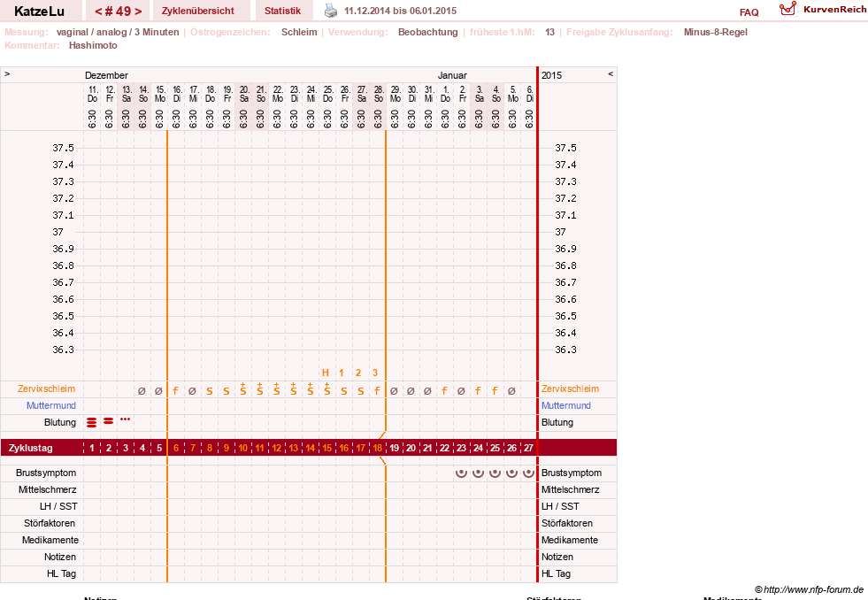The image size is (868, 600).
Task: Click the 36.3 temperature label on right axis
Action: [x=565, y=350]
